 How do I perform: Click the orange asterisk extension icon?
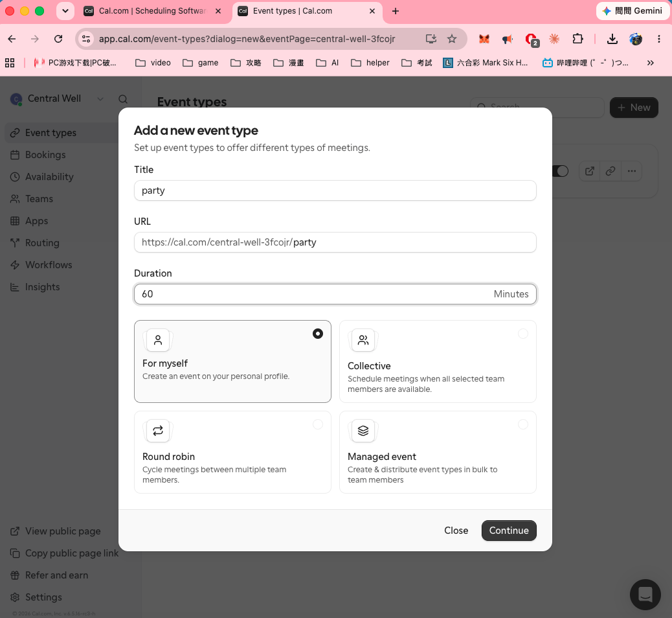pos(554,39)
